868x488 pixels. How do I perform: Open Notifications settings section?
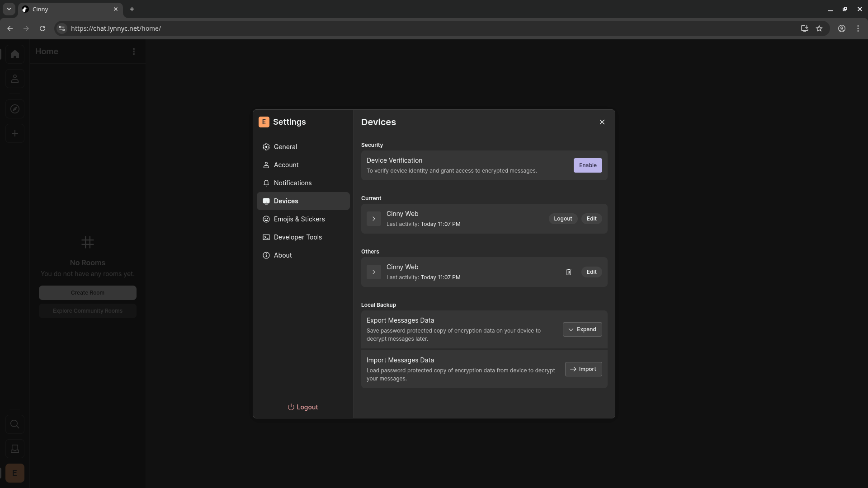(x=303, y=183)
